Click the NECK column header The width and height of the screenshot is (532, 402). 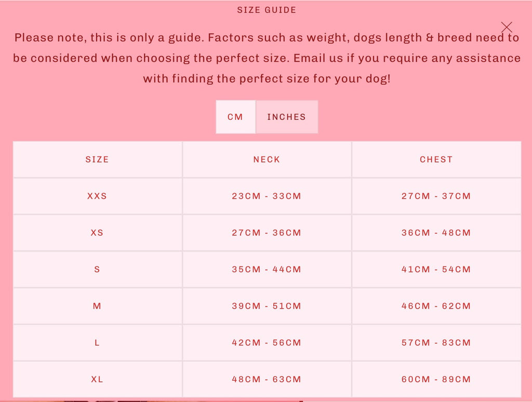click(267, 159)
